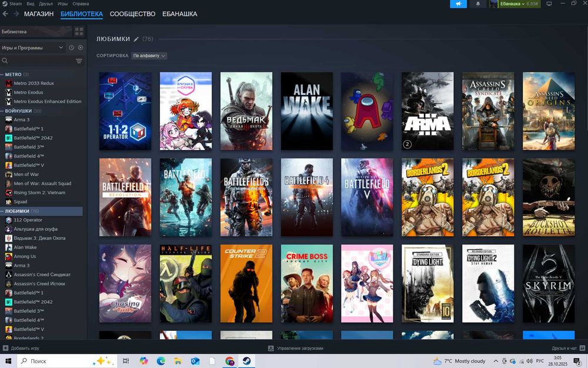The width and height of the screenshot is (588, 368).
Task: Select Metro 2033 Redux in sidebar
Action: click(34, 84)
